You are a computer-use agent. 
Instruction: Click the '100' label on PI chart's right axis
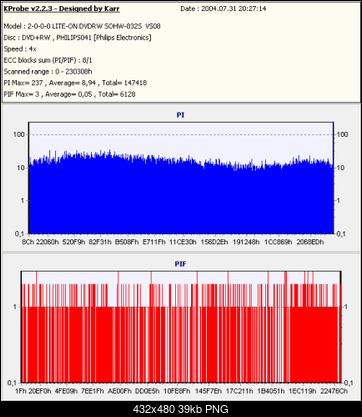pos(343,134)
